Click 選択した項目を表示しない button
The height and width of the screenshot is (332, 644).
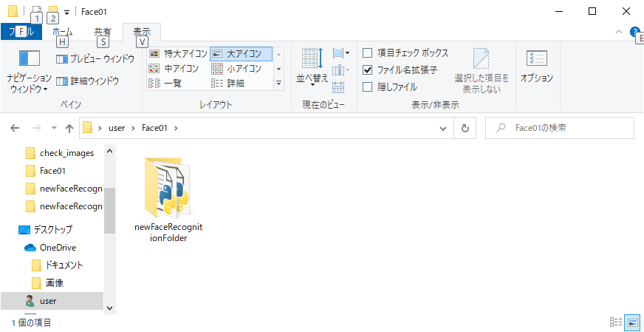point(482,71)
